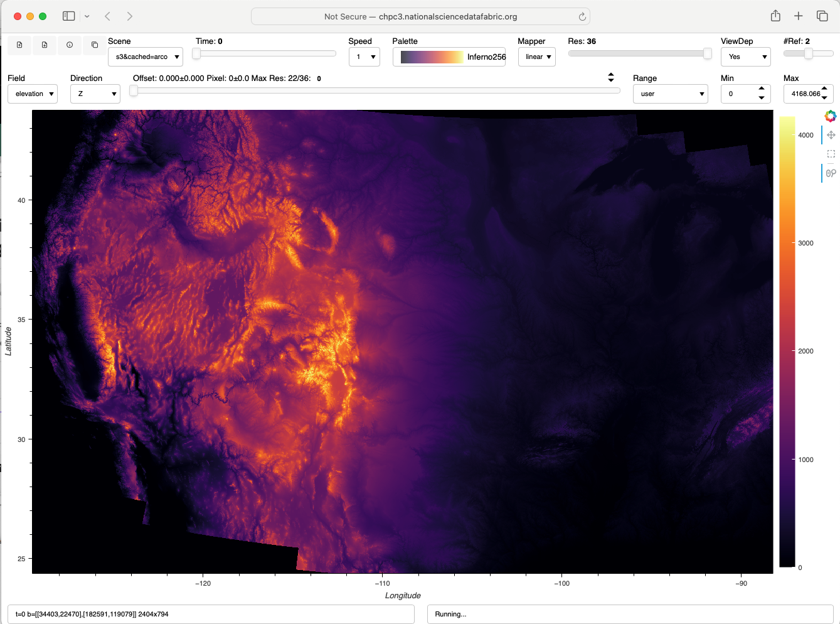
Task: Reload the page in Safari
Action: click(x=582, y=17)
